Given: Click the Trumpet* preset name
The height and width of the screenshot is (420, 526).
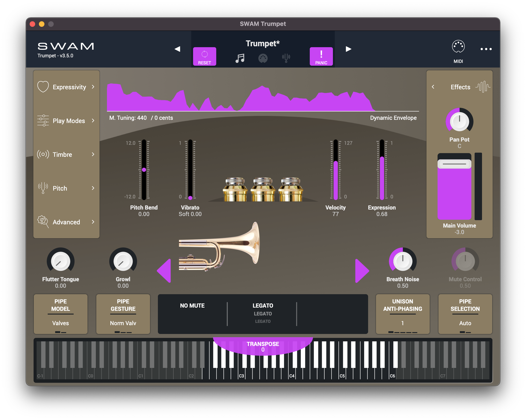Looking at the screenshot, I should [263, 43].
